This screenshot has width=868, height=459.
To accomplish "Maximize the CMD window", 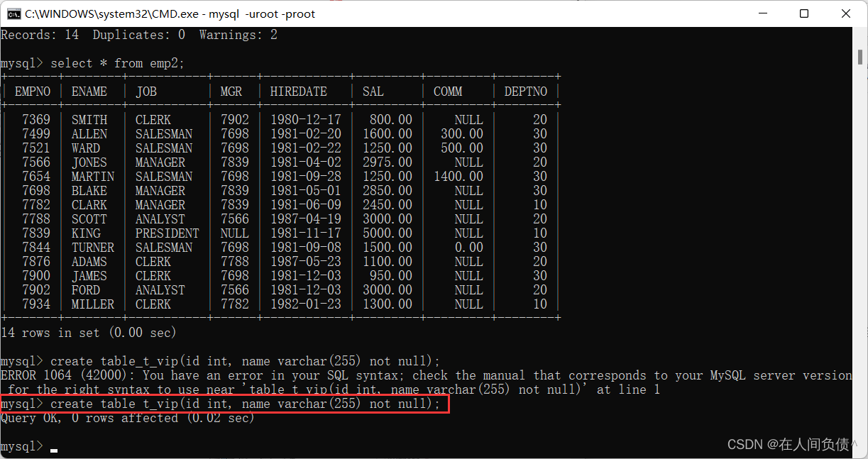I will coord(804,13).
